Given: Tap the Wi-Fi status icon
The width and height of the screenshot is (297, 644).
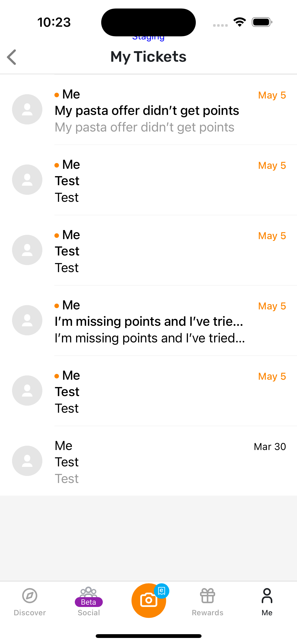Looking at the screenshot, I should point(240,22).
